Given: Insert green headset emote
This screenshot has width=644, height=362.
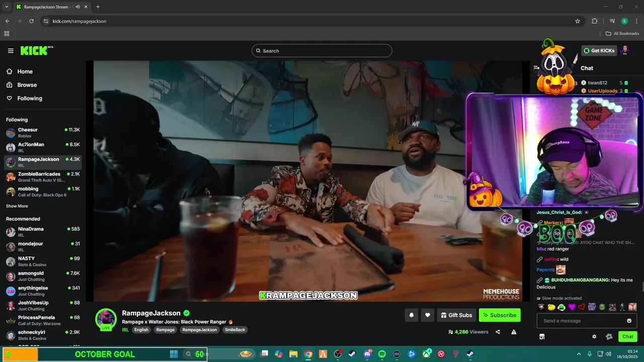Looking at the screenshot, I should (x=561, y=307).
